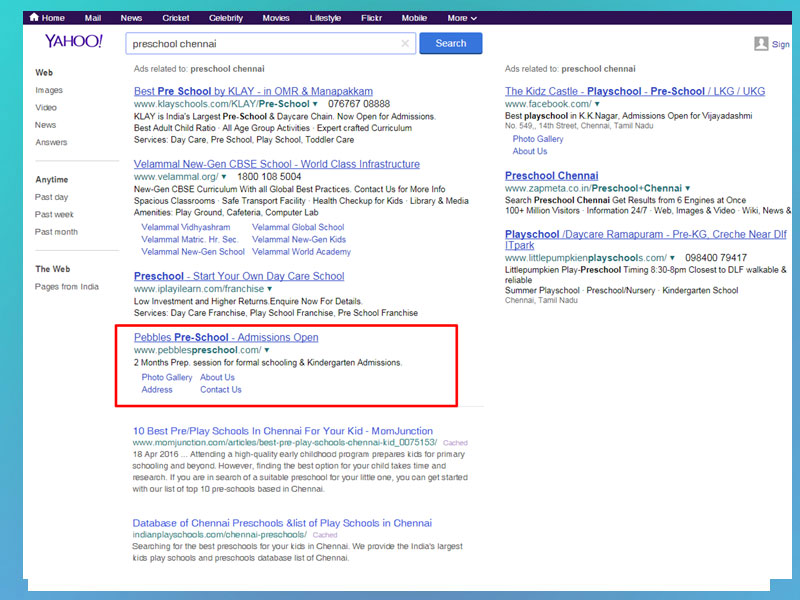
Task: Open Mail in the top navigation
Action: click(x=93, y=18)
